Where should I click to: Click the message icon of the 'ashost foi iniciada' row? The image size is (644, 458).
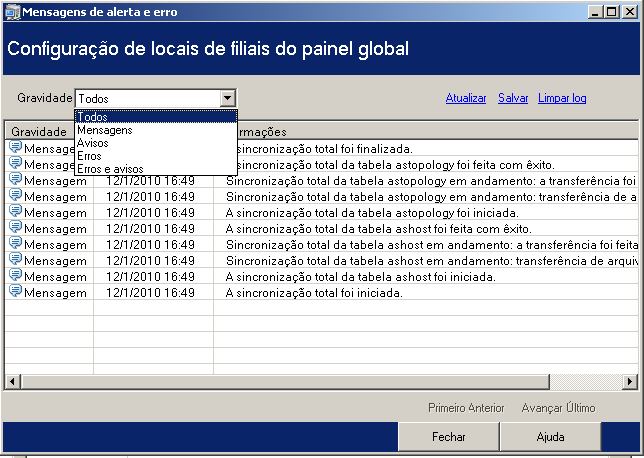click(x=16, y=275)
